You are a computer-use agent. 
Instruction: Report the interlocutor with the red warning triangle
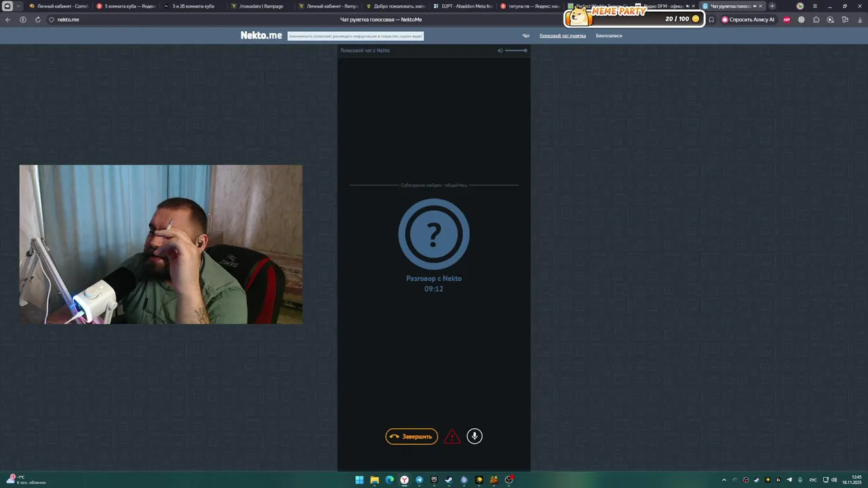(x=452, y=437)
